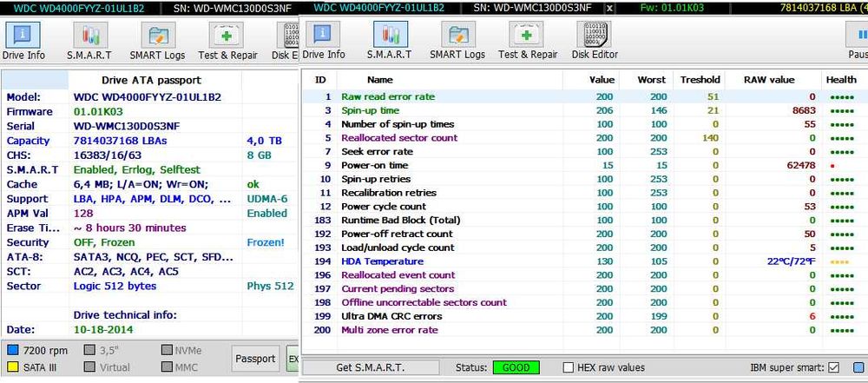
Task: Select the Spin-up time attribute row
Action: pos(584,110)
